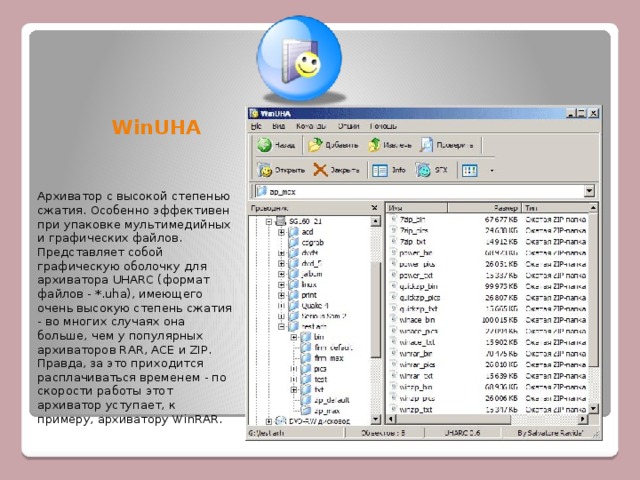
Task: Expand the bin subfolder node
Action: [x=293, y=337]
